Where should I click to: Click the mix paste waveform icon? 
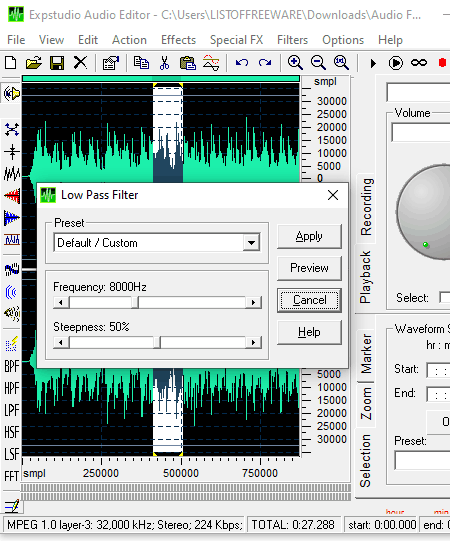(211, 63)
